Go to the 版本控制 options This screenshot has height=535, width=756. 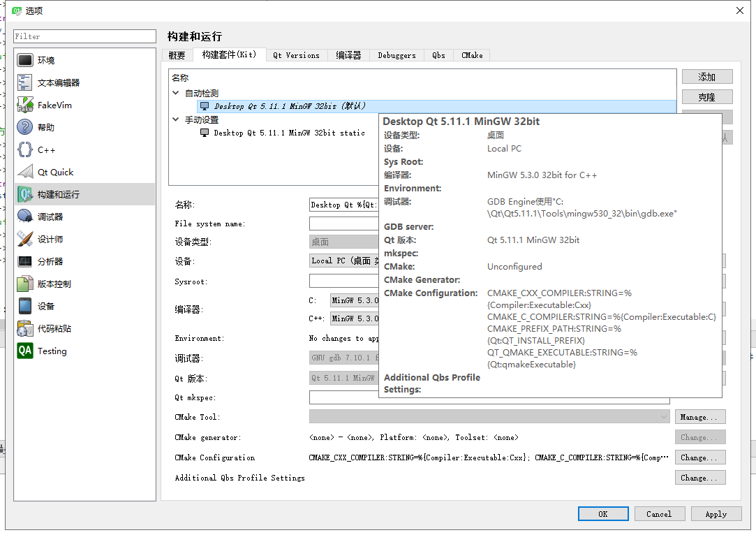tap(84, 284)
